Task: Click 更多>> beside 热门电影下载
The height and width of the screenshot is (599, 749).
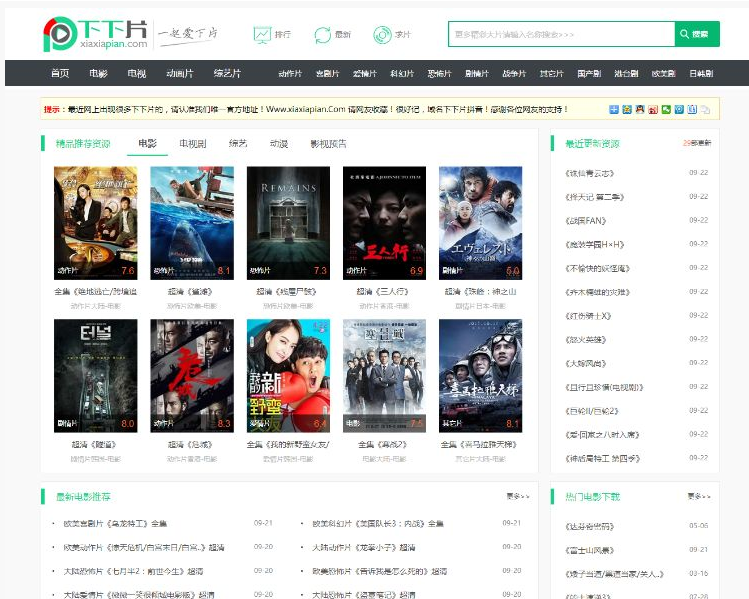Action: [x=699, y=496]
